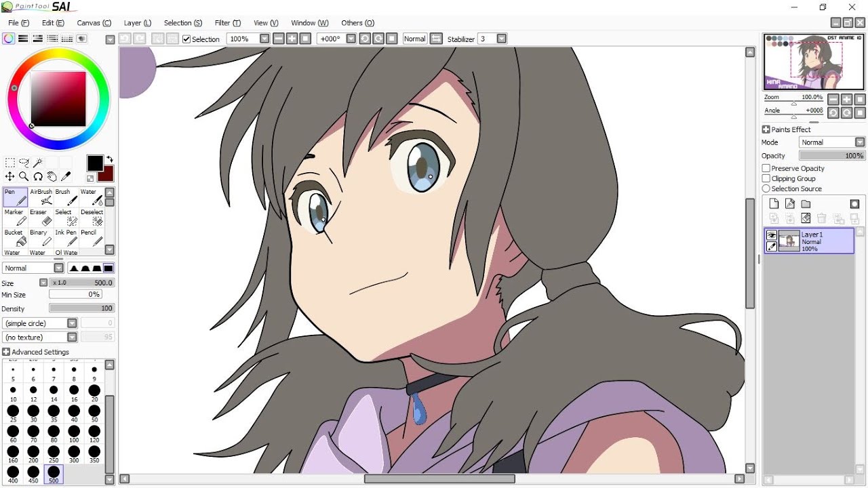Select the Marker tool

[x=15, y=217]
